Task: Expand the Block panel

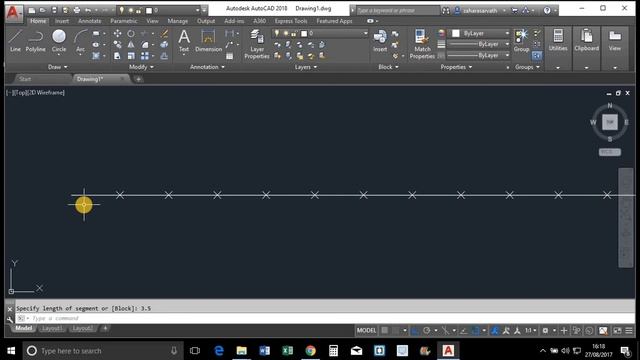Action: (388, 67)
